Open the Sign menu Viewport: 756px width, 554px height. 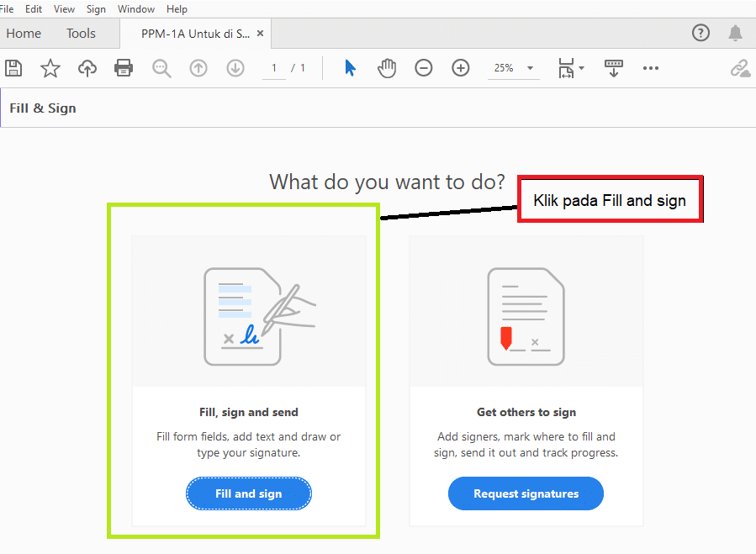coord(95,9)
